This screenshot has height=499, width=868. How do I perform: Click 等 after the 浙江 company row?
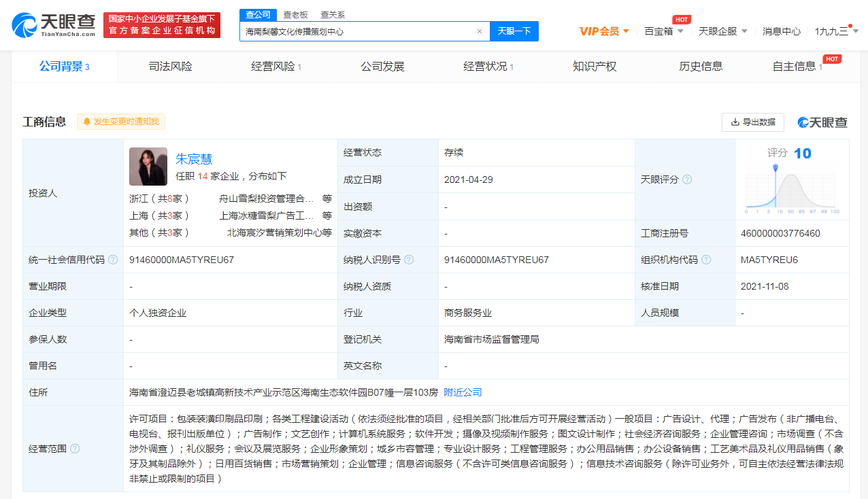click(327, 199)
